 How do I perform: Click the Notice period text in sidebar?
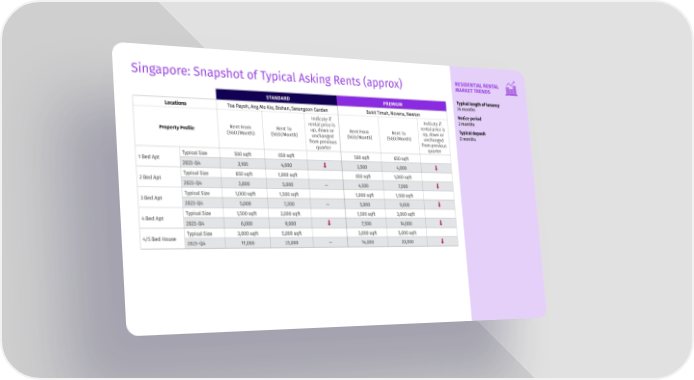(469, 119)
